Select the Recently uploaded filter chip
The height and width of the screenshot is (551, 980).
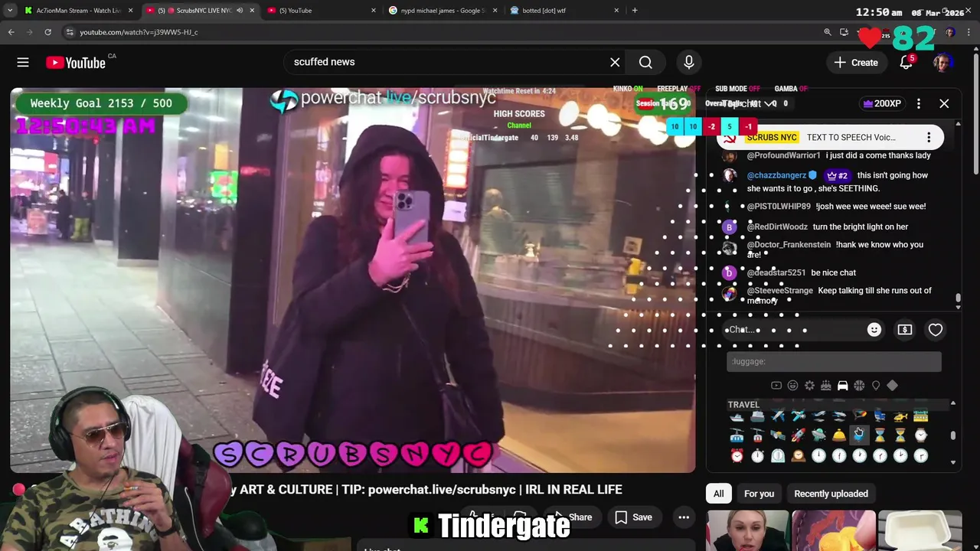coord(831,494)
